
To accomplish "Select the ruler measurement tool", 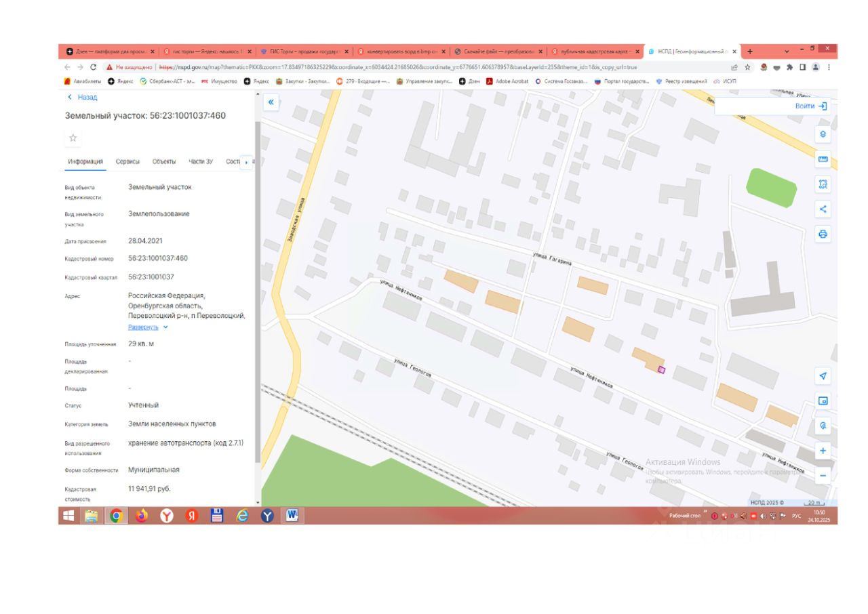I will pos(823,159).
